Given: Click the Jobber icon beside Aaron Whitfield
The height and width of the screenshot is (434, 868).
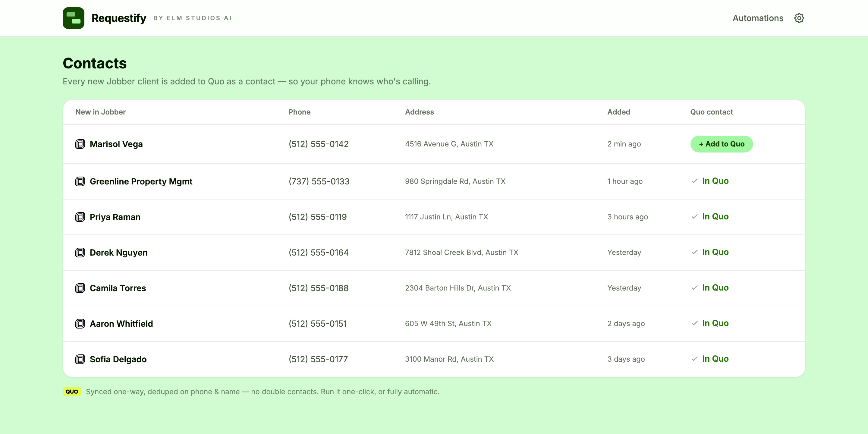Looking at the screenshot, I should point(80,323).
